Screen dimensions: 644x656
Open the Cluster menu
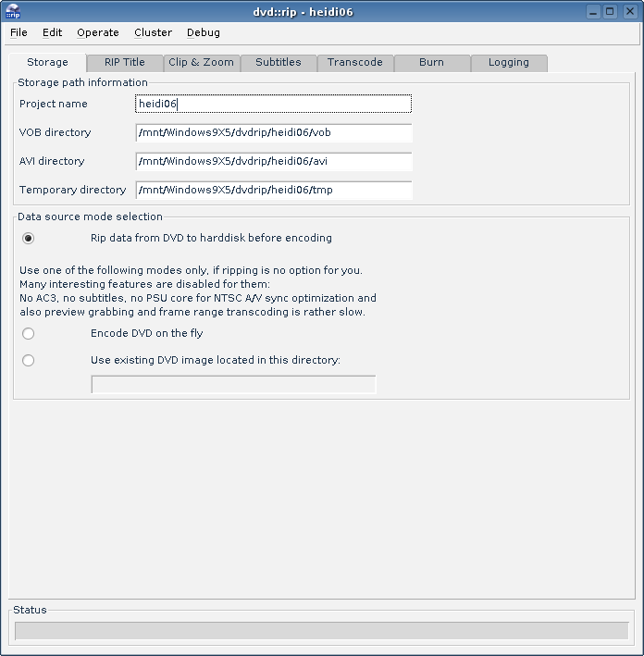[x=154, y=32]
